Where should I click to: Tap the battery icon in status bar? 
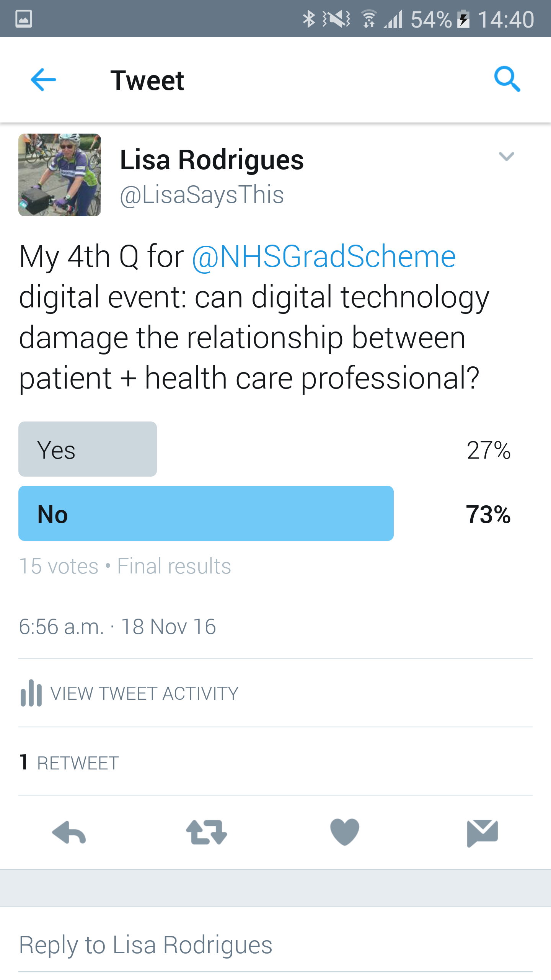tap(464, 20)
